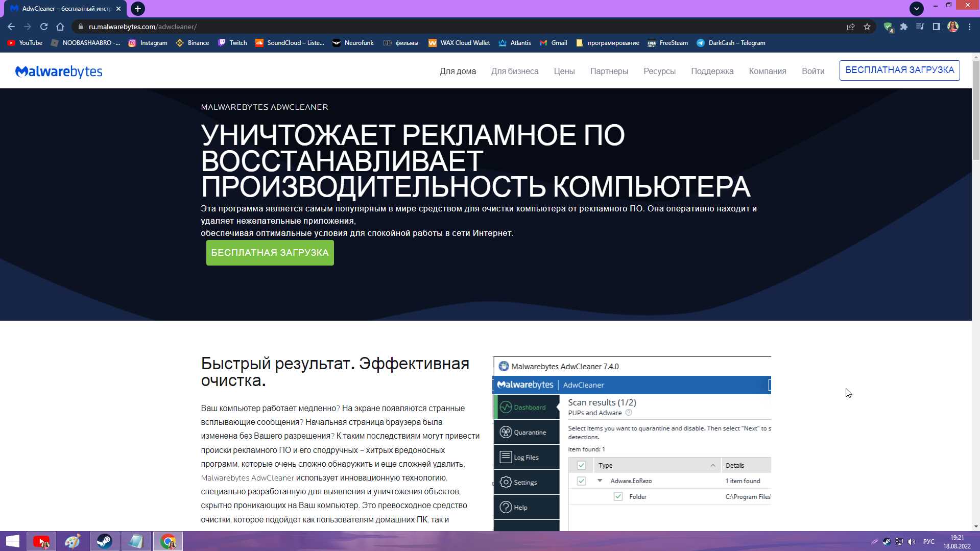Open the Для бизнеса menu
Viewport: 980px width, 551px height.
coord(515,71)
